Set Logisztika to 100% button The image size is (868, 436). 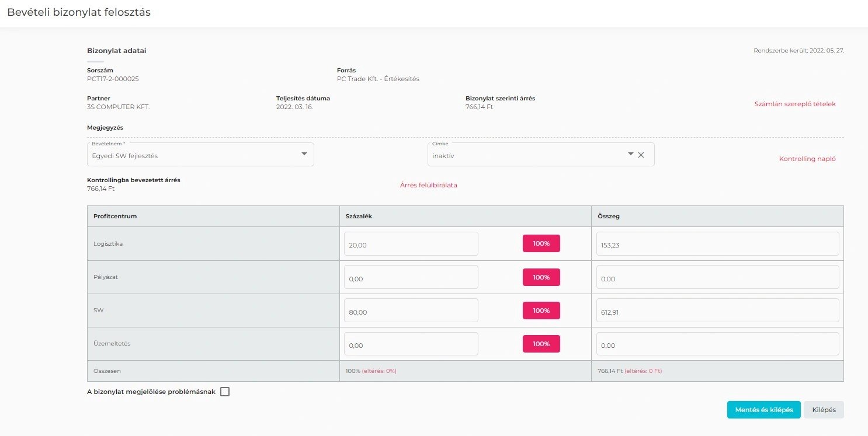[x=541, y=243]
